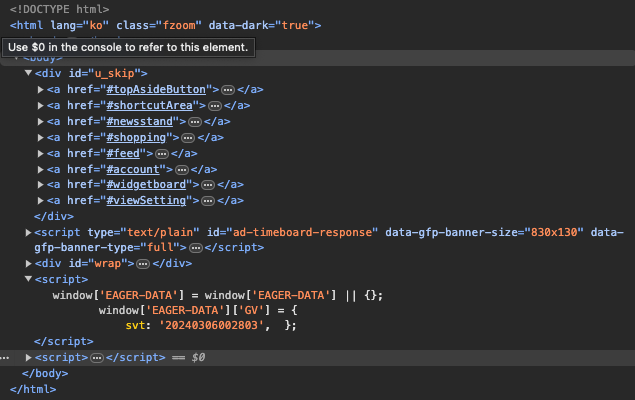Expand the #shopping anchor node

click(40, 138)
